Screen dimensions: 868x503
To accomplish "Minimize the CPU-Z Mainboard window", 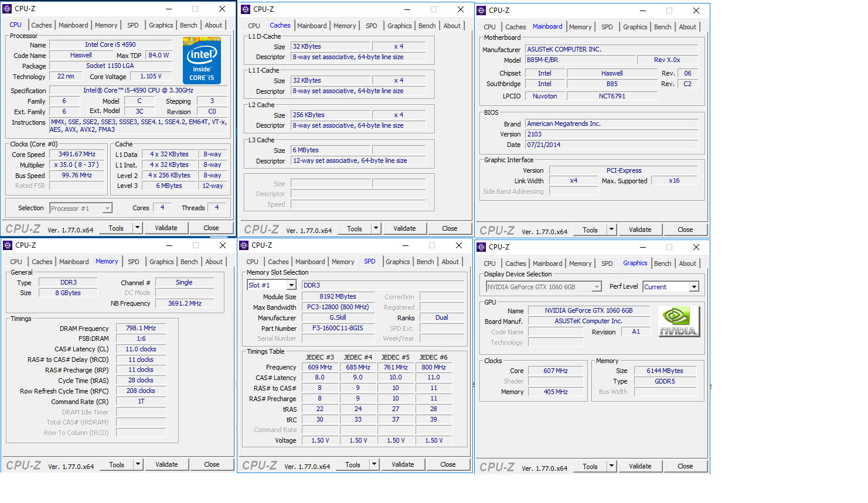I will point(642,11).
